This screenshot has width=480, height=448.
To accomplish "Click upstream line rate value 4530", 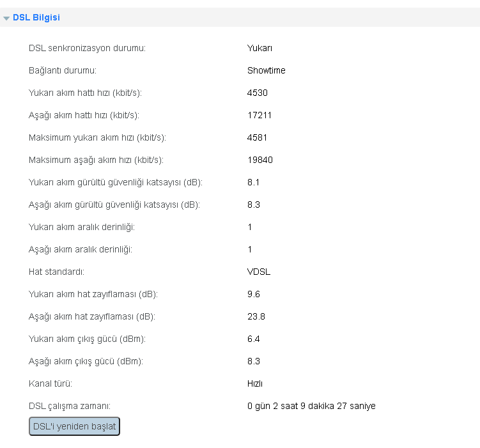I will [x=258, y=93].
